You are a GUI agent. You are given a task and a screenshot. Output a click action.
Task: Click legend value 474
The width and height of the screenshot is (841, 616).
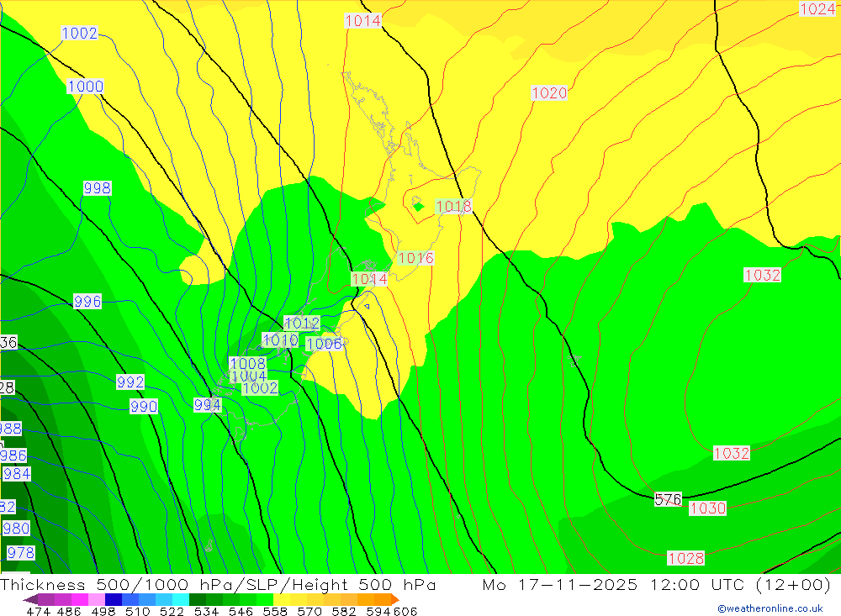coord(38,612)
